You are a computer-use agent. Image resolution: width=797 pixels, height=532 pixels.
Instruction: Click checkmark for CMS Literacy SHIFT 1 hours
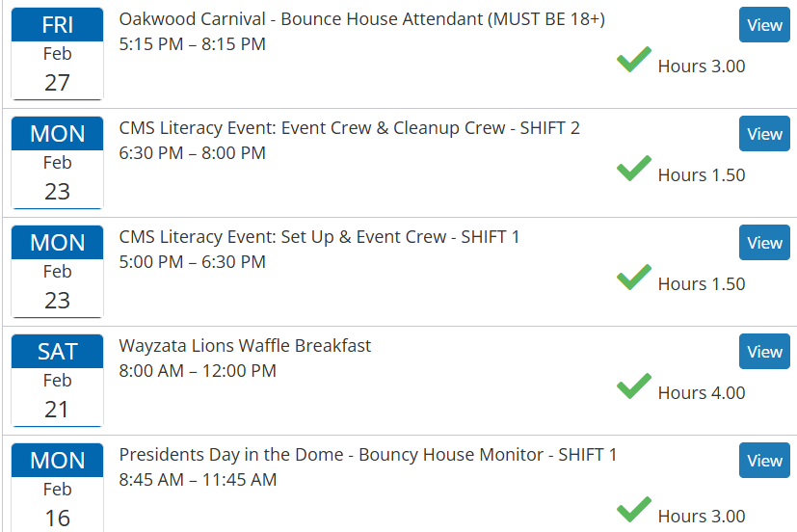tap(633, 279)
